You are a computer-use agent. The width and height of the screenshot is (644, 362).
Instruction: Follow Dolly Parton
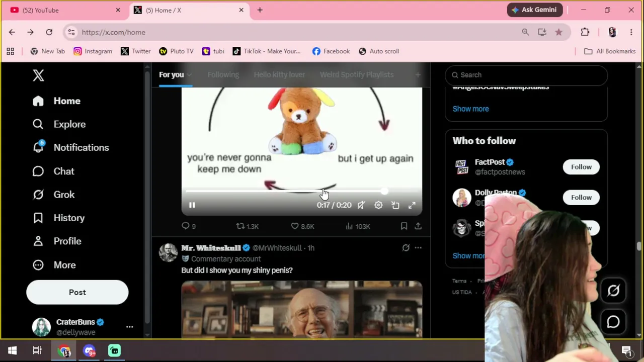tap(581, 198)
